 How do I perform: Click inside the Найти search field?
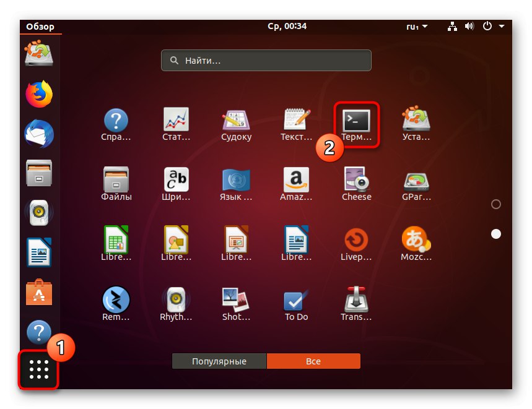266,60
